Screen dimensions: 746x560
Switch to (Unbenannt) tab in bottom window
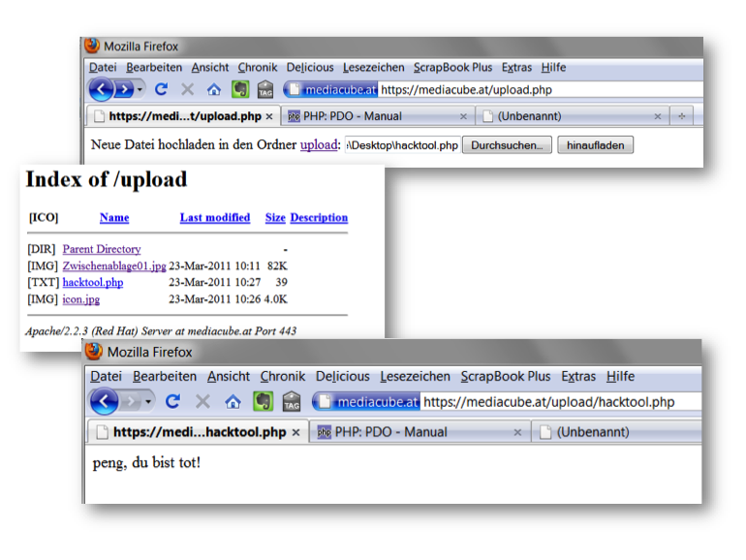(616, 432)
